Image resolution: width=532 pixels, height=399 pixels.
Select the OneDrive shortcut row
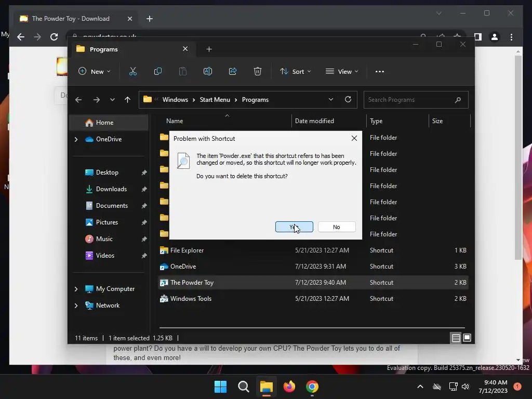[313, 267]
